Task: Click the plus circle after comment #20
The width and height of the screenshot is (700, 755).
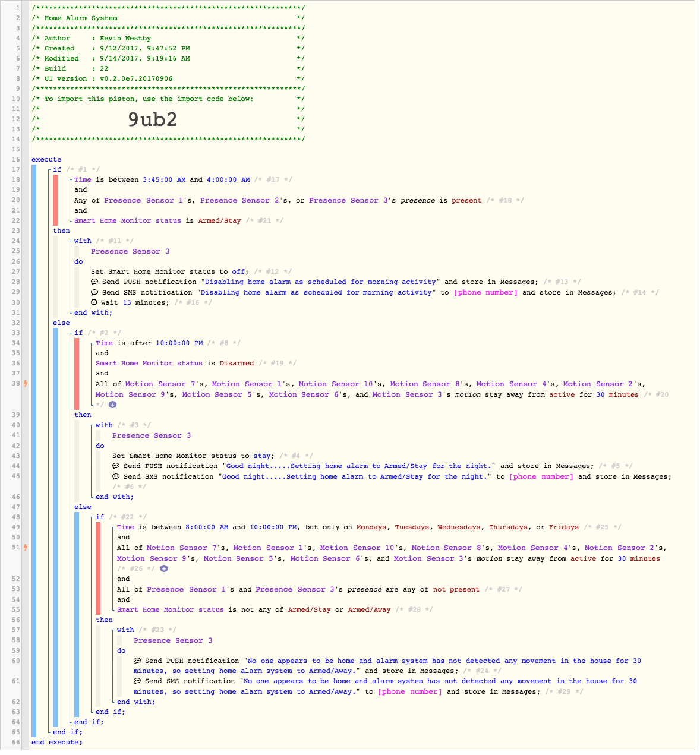Action: 112,405
